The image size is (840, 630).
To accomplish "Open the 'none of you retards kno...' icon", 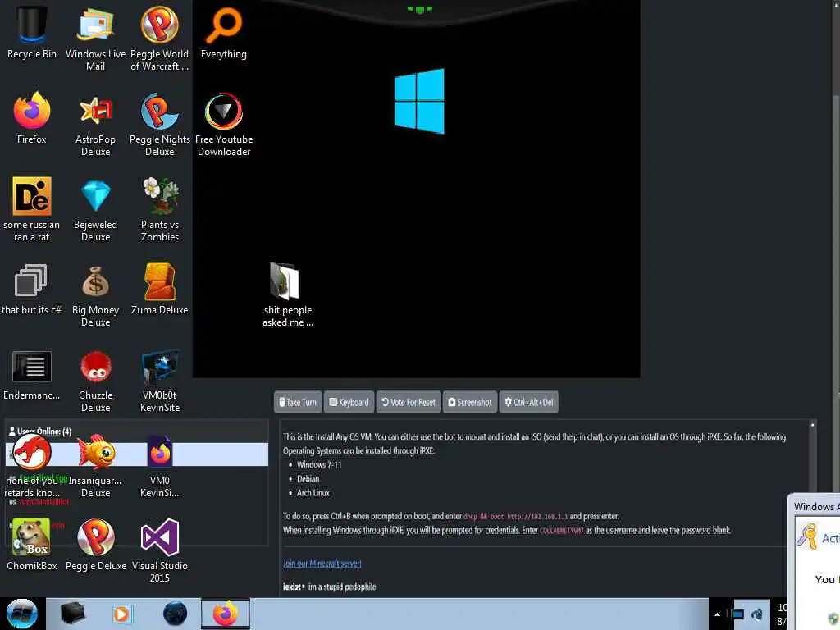I will coord(32,465).
